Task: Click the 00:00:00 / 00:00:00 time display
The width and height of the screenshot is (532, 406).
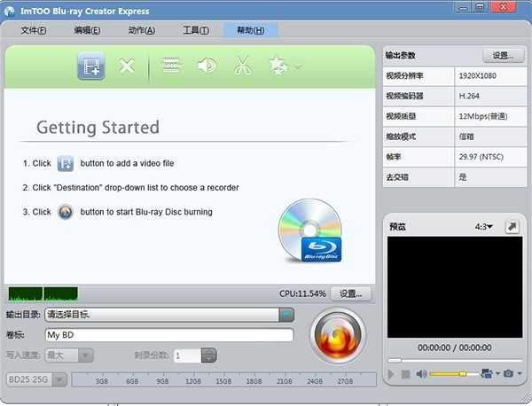Action: click(x=455, y=347)
